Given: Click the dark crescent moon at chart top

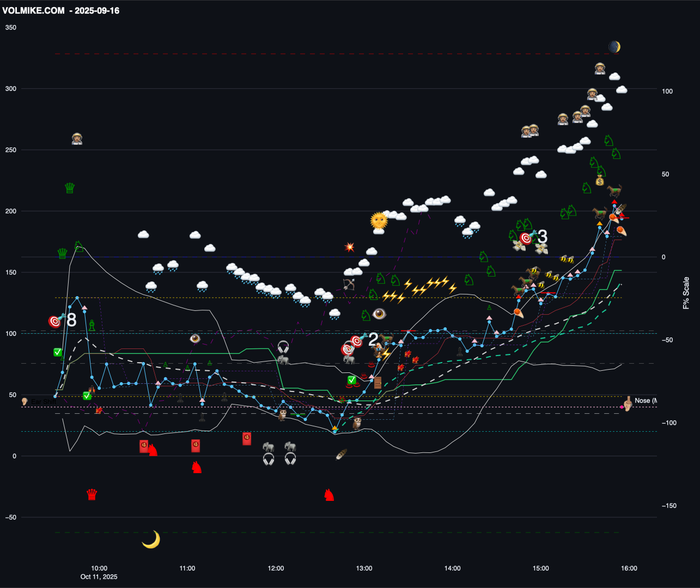Looking at the screenshot, I should point(614,47).
